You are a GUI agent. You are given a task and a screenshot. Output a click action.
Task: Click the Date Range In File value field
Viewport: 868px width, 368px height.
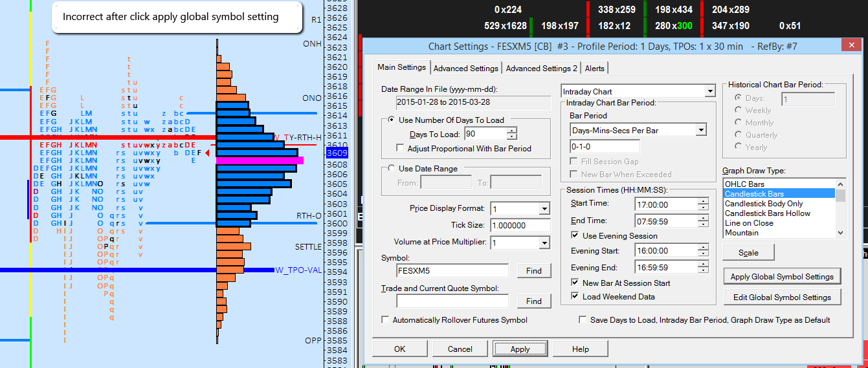tap(473, 103)
